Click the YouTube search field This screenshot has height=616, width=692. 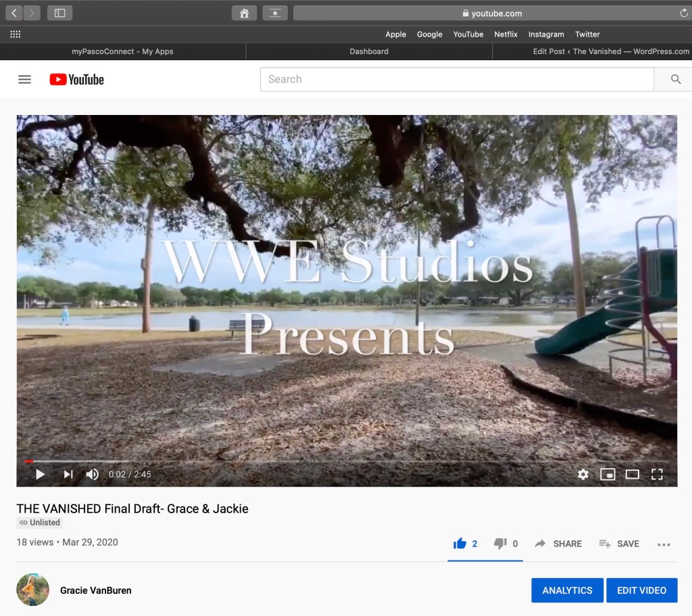[x=457, y=79]
